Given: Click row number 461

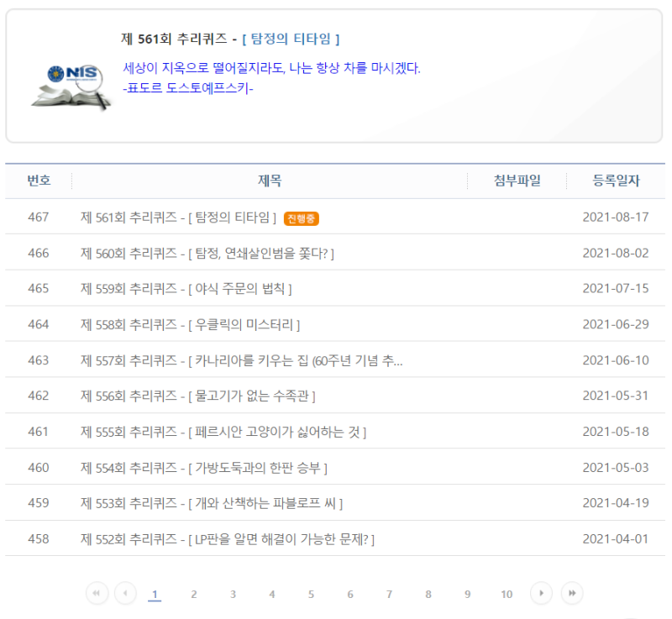Looking at the screenshot, I should pyautogui.click(x=38, y=432).
